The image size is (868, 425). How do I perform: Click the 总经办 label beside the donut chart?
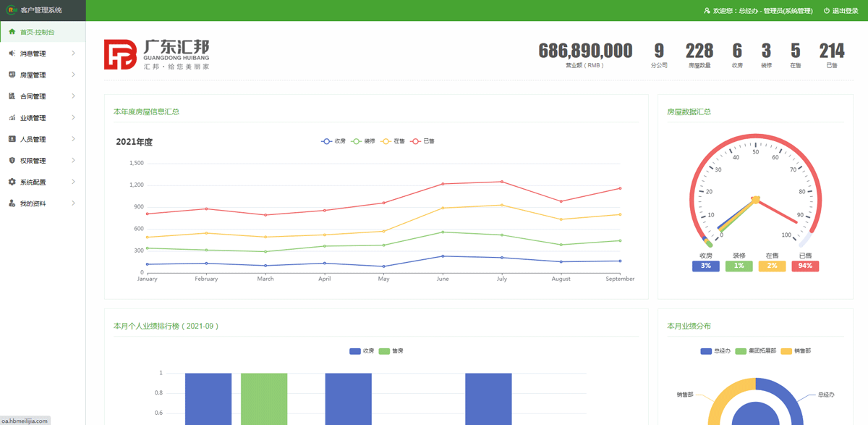(826, 395)
